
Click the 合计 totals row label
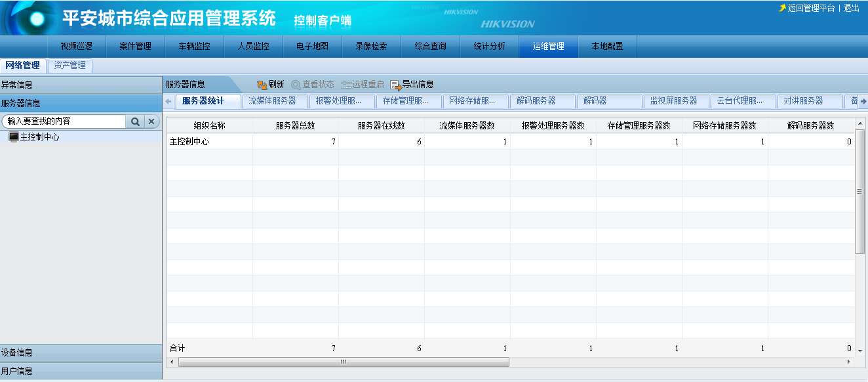pos(177,349)
